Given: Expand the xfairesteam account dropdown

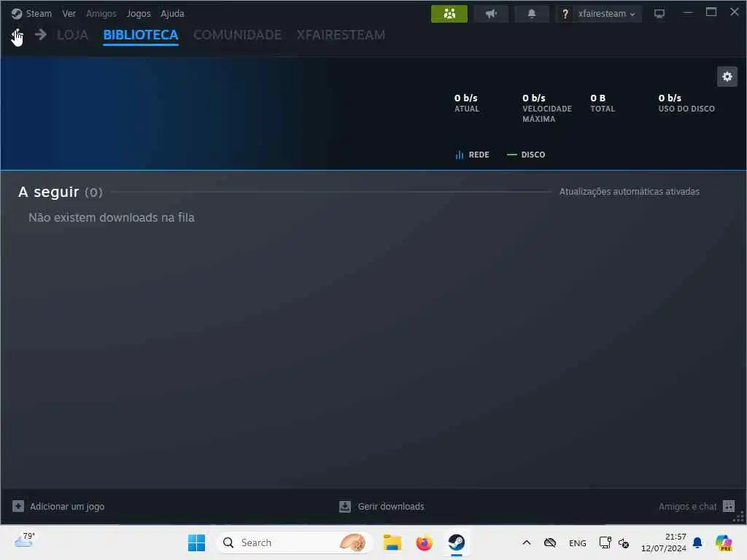Looking at the screenshot, I should (x=606, y=14).
